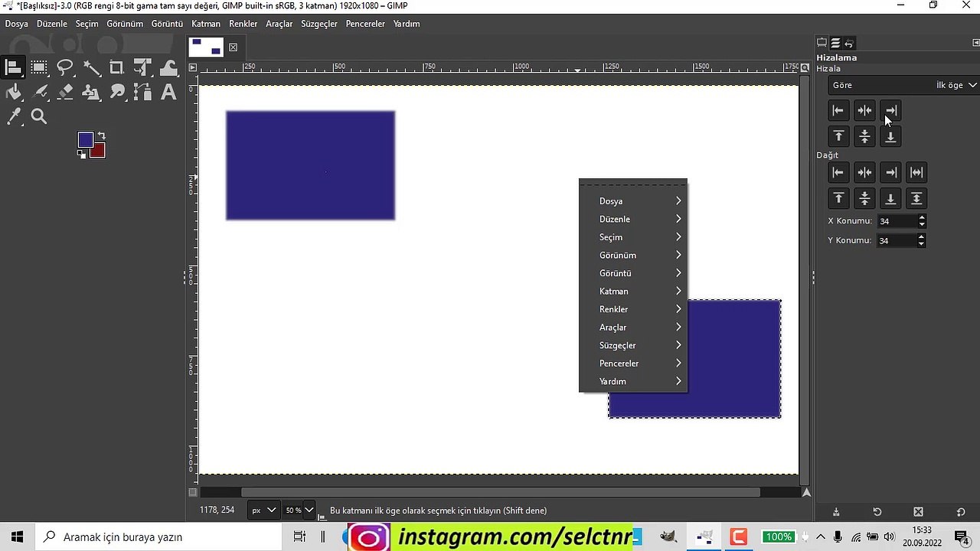This screenshot has height=551, width=980.
Task: Align horizontal center in Hizala section
Action: [864, 110]
